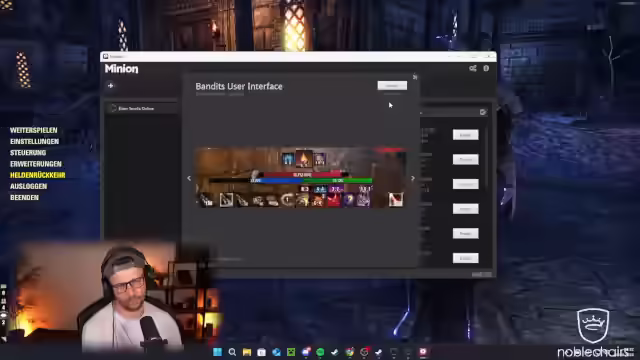Open the share icon in Minion header

click(473, 69)
